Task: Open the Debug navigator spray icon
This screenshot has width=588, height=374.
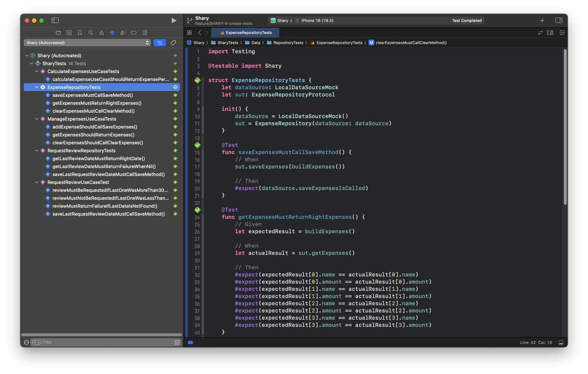Action: point(123,33)
